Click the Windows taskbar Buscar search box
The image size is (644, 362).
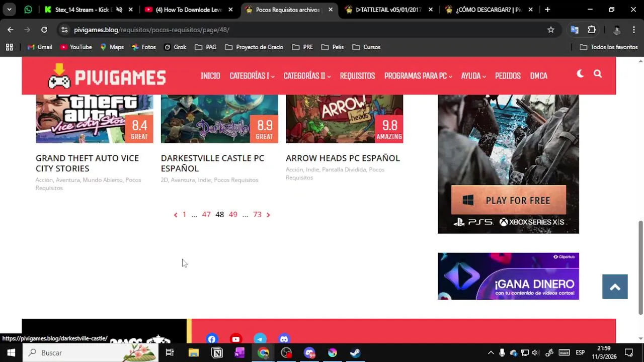click(x=91, y=352)
